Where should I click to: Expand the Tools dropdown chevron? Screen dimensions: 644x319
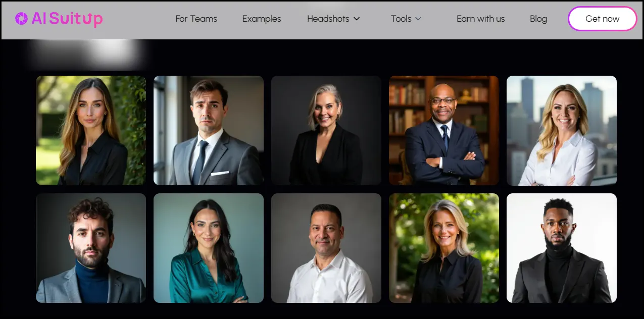coord(418,19)
